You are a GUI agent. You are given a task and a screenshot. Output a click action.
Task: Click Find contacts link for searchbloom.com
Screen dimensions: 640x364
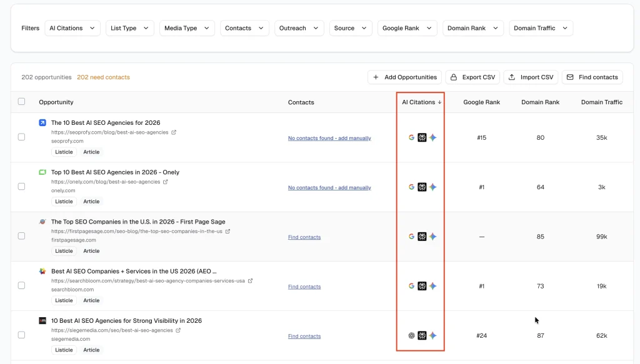point(304,287)
